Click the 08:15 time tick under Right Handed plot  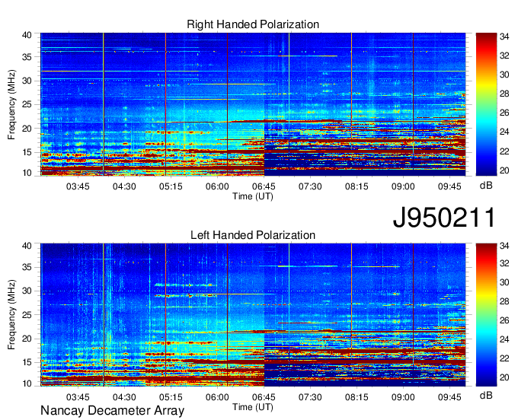click(x=357, y=186)
